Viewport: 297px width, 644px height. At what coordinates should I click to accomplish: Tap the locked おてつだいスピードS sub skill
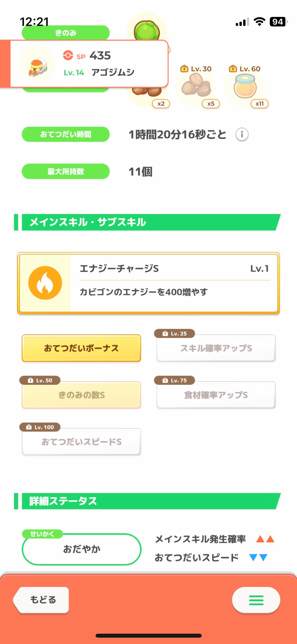(x=81, y=442)
